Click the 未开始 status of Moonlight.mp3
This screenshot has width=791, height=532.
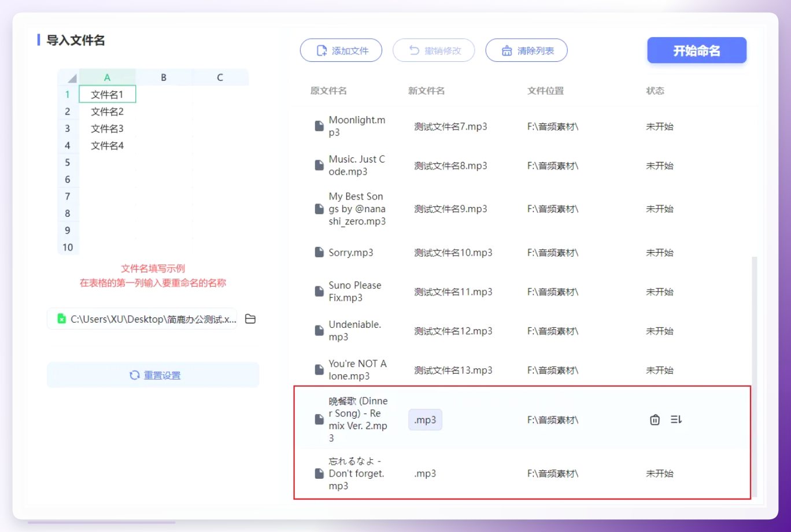coord(660,126)
